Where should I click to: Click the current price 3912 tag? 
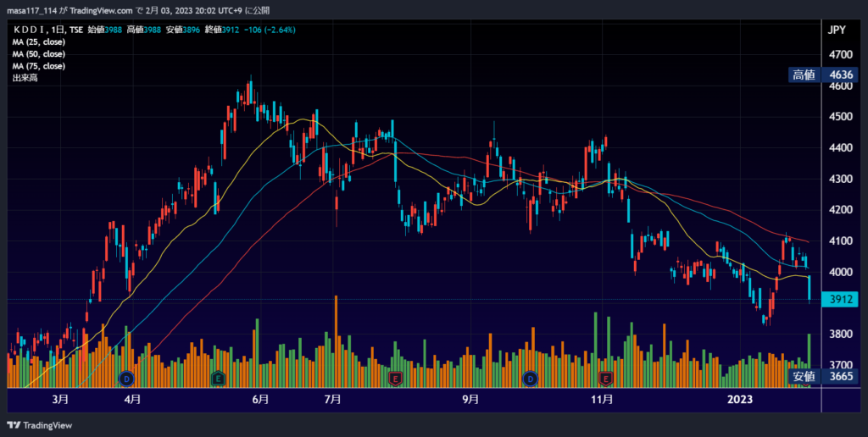point(840,300)
